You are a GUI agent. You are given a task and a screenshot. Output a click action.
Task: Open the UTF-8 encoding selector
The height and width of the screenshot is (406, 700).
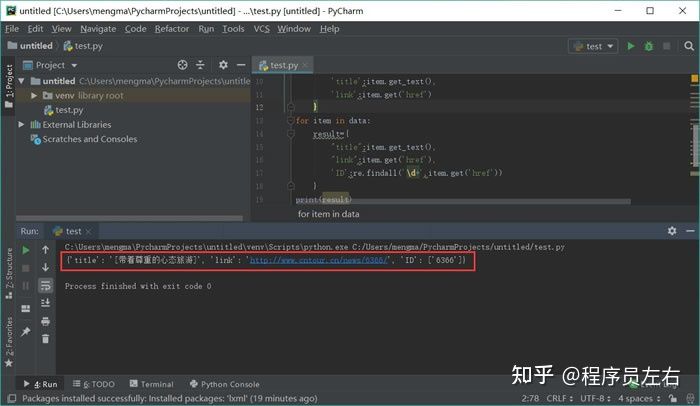tap(596, 398)
